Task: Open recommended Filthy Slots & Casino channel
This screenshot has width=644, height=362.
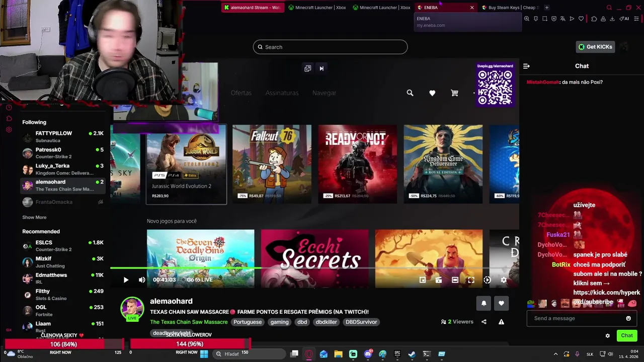Action: [62, 294]
